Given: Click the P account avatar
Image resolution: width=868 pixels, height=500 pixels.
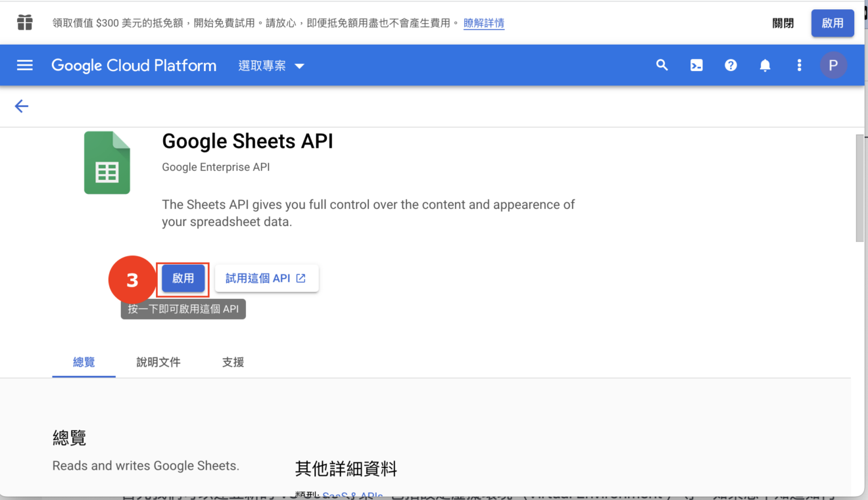Looking at the screenshot, I should click(x=833, y=65).
